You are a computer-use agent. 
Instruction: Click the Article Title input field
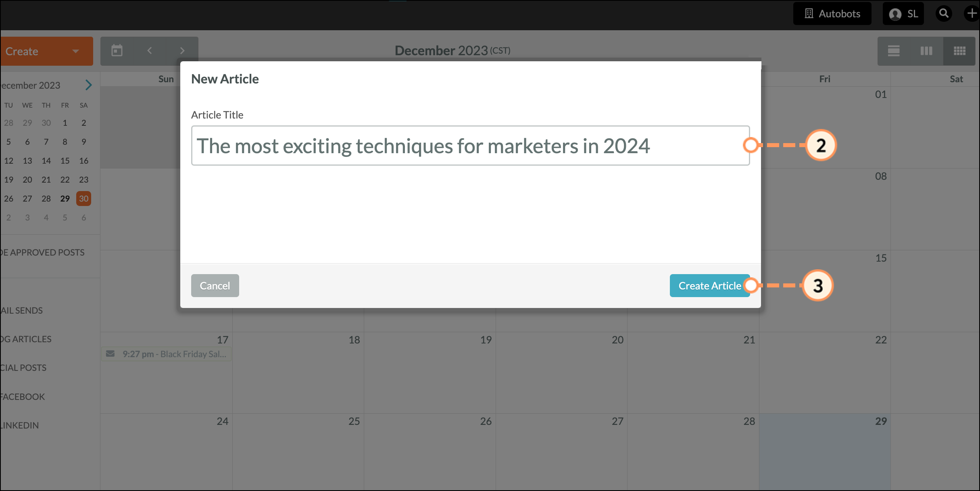tap(470, 146)
